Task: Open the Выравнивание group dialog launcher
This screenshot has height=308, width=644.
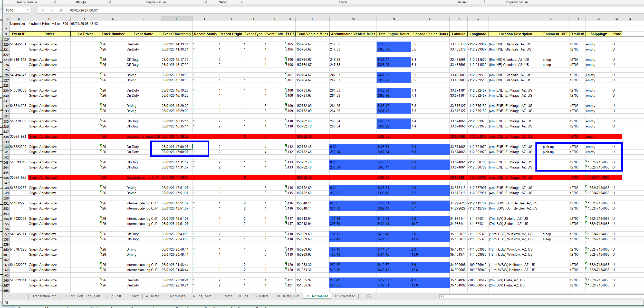Action: [x=205, y=2]
